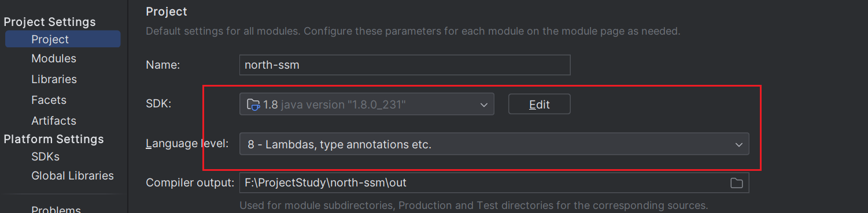Click the Project Settings header
This screenshot has width=868, height=213.
coord(50,22)
